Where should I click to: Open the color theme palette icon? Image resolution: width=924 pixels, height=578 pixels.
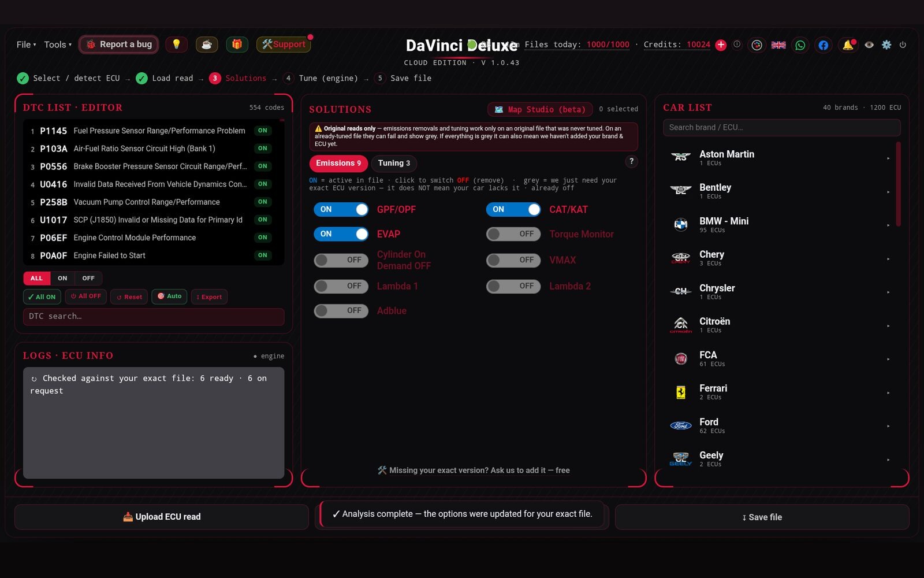[757, 45]
